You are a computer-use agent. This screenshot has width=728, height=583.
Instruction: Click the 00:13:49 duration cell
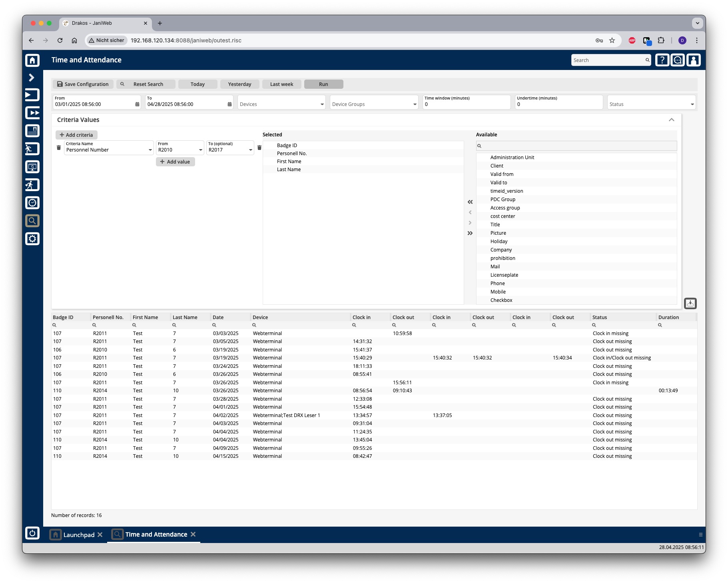668,391
